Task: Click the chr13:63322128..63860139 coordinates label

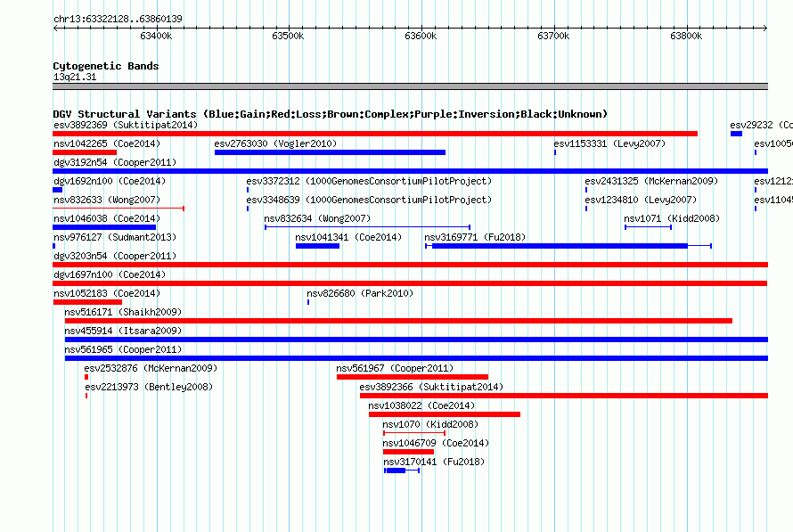Action: pos(118,19)
